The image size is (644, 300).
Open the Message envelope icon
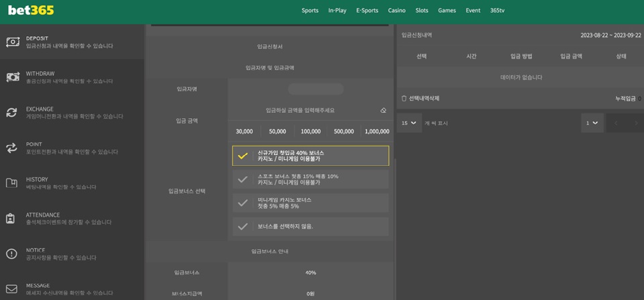click(x=12, y=289)
